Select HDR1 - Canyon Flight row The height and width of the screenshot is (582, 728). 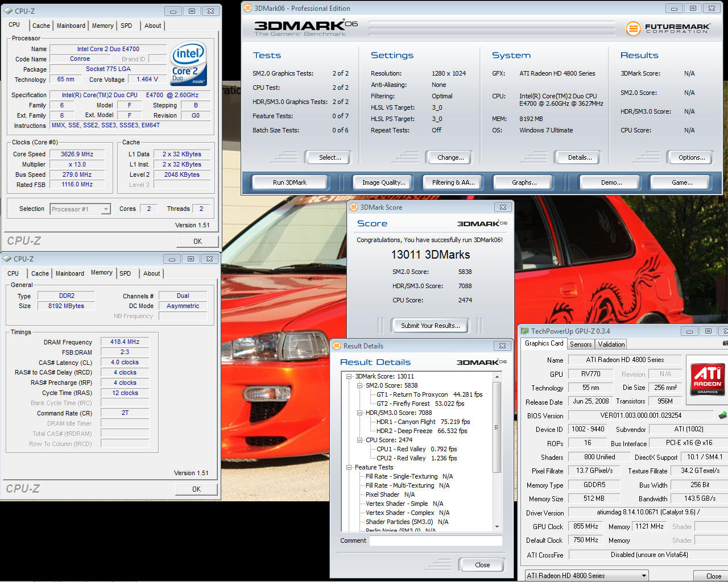[x=423, y=422]
